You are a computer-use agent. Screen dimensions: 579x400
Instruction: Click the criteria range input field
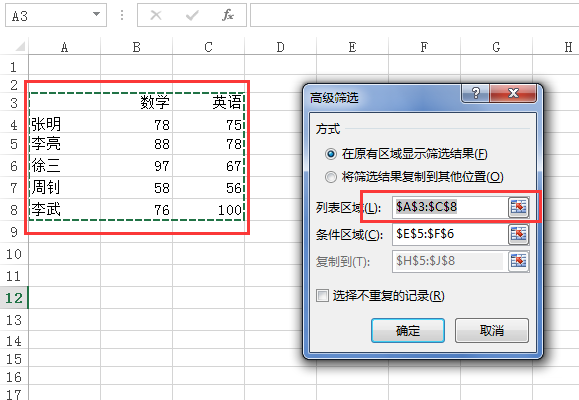pyautogui.click(x=450, y=234)
